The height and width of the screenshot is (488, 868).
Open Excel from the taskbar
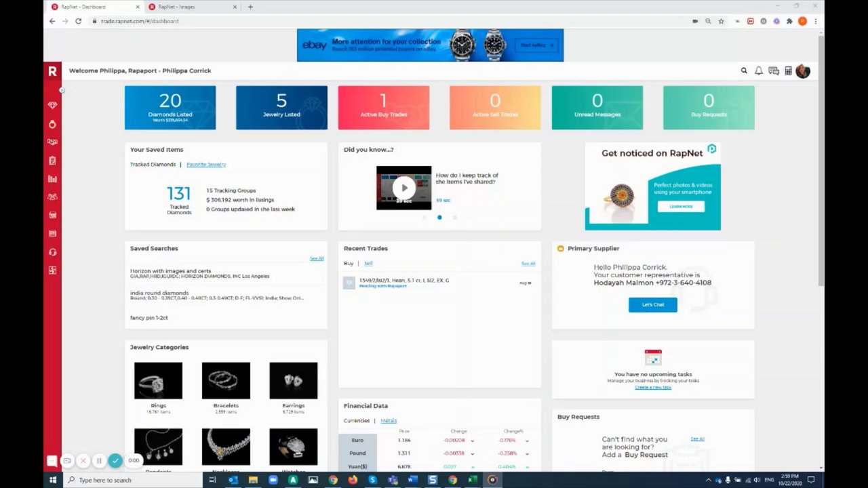click(x=473, y=480)
